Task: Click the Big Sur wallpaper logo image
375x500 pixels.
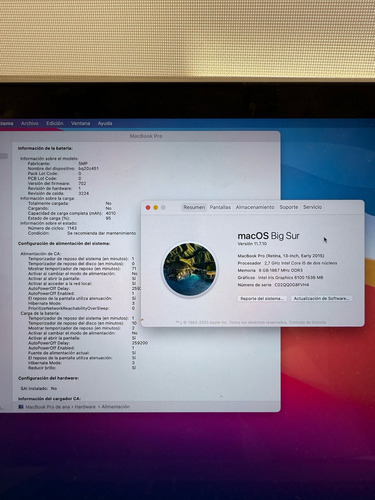Action: tap(189, 269)
